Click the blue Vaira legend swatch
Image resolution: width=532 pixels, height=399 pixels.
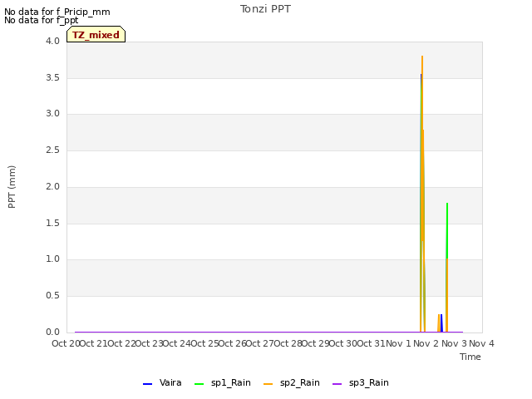pyautogui.click(x=148, y=384)
